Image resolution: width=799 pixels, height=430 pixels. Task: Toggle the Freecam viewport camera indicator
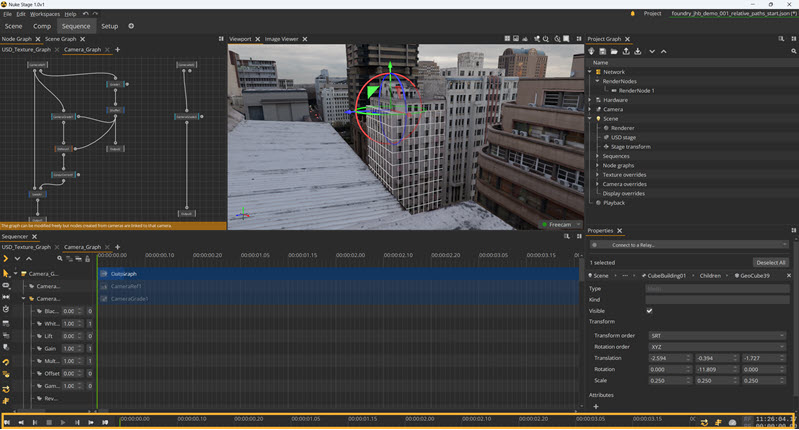(x=558, y=225)
